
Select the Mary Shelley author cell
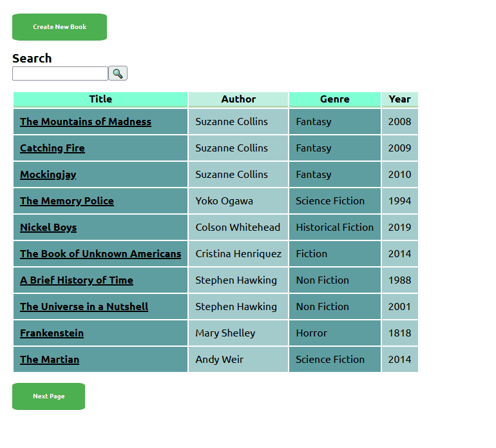point(238,333)
